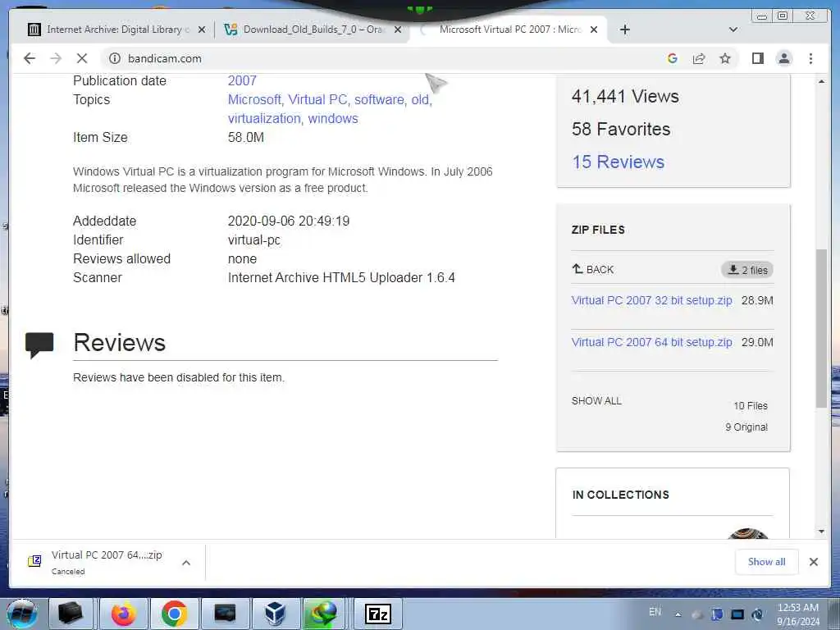The width and height of the screenshot is (840, 630).
Task: Download Virtual PC 2007 64 bit setup.zip
Action: (651, 342)
